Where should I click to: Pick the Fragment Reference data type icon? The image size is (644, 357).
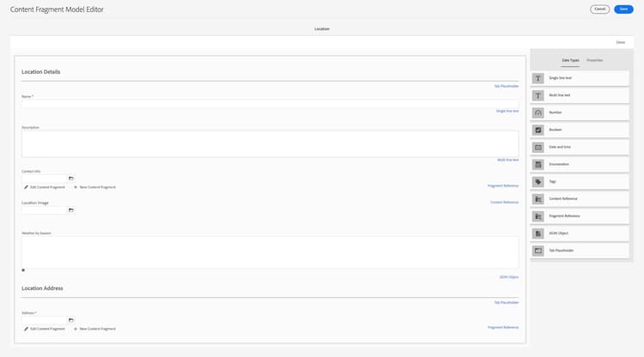click(x=538, y=216)
